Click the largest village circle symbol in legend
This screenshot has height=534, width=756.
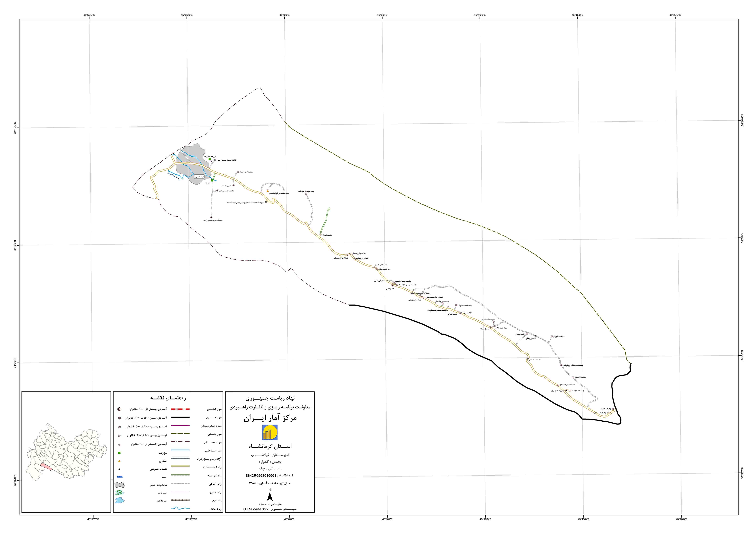[119, 409]
